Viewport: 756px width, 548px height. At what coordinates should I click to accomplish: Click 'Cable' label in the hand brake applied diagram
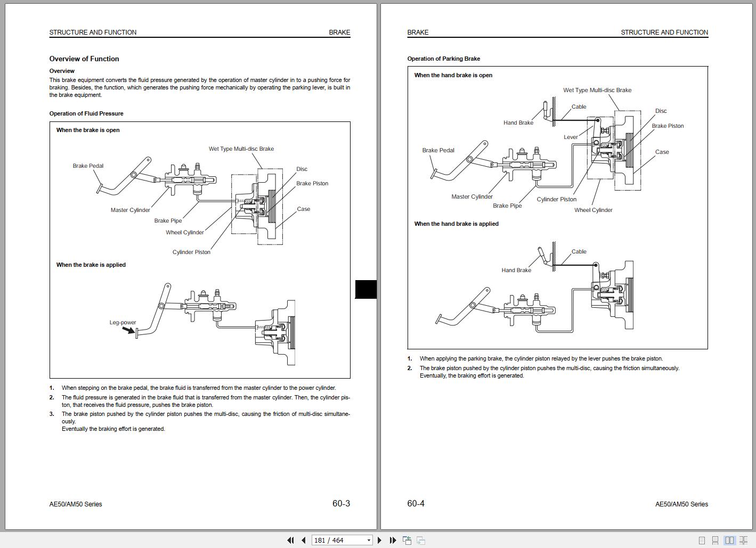click(579, 251)
